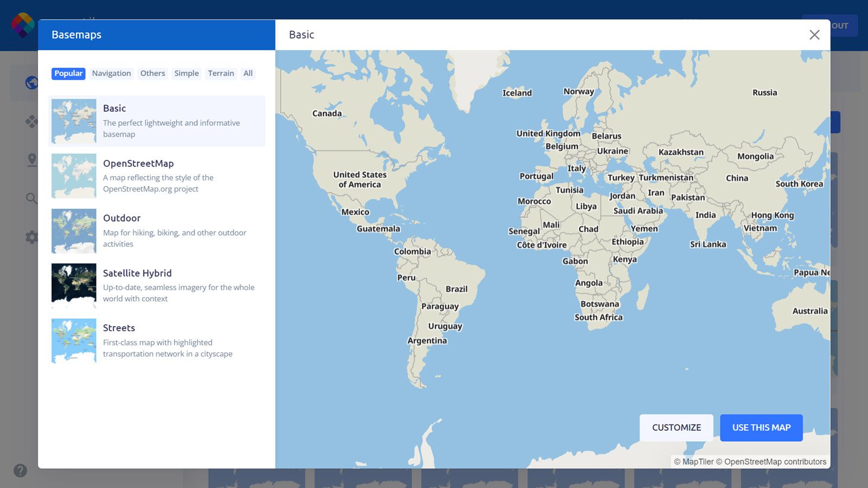Image resolution: width=868 pixels, height=488 pixels.
Task: Switch to the Navigation category
Action: (x=111, y=73)
